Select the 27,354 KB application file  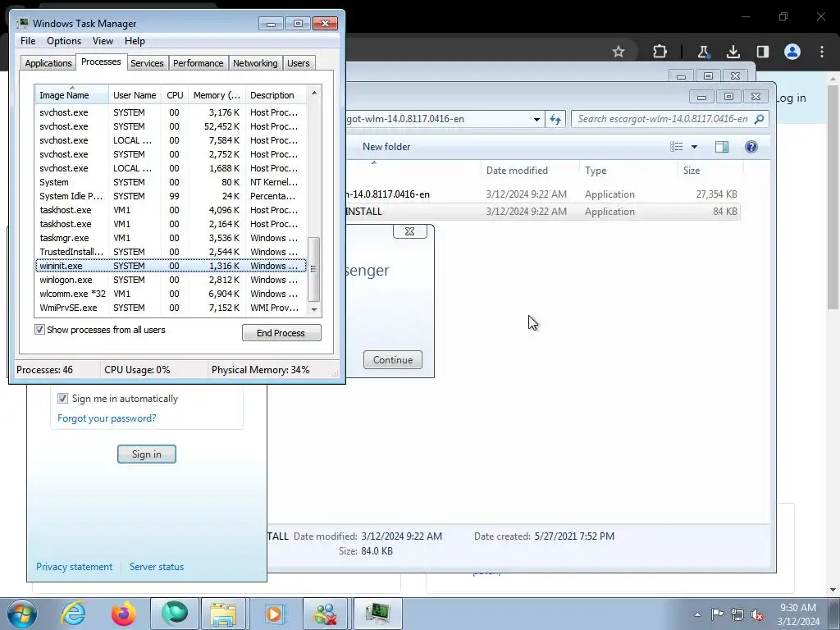click(x=543, y=194)
